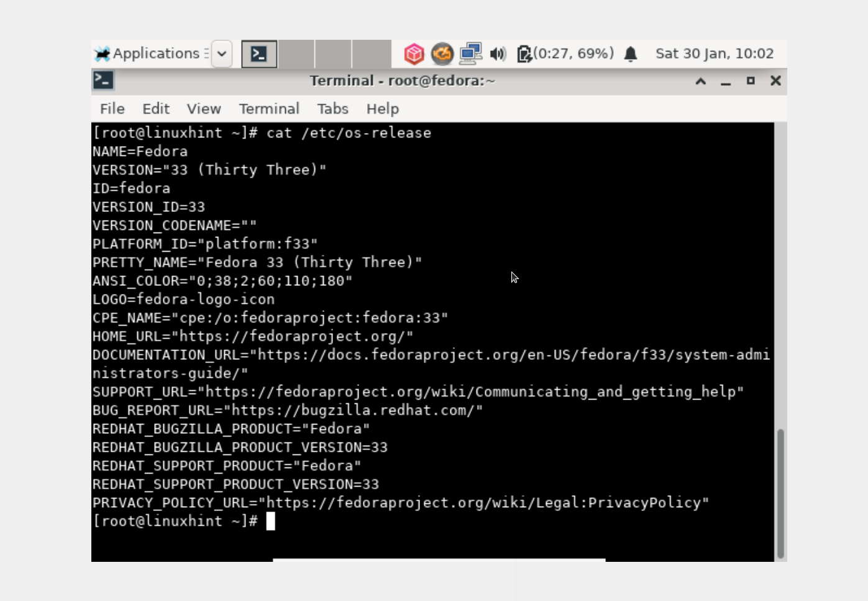Click the red cube tray icon
This screenshot has height=601, width=868.
[x=414, y=54]
